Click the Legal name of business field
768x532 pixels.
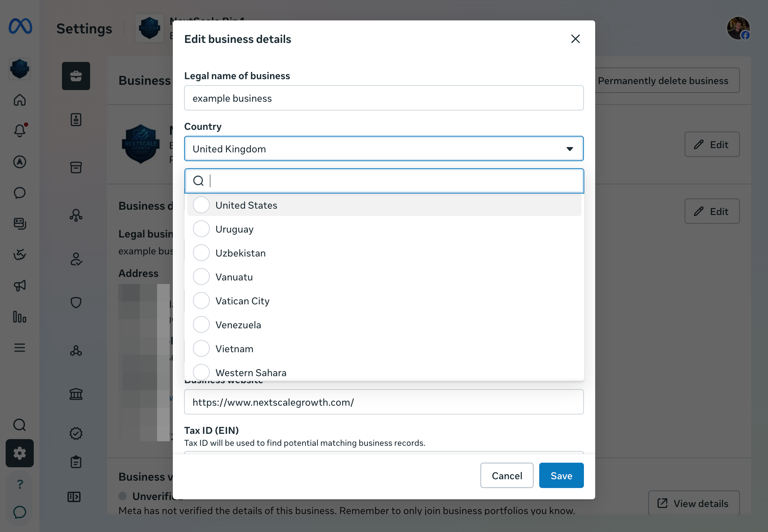tap(384, 98)
